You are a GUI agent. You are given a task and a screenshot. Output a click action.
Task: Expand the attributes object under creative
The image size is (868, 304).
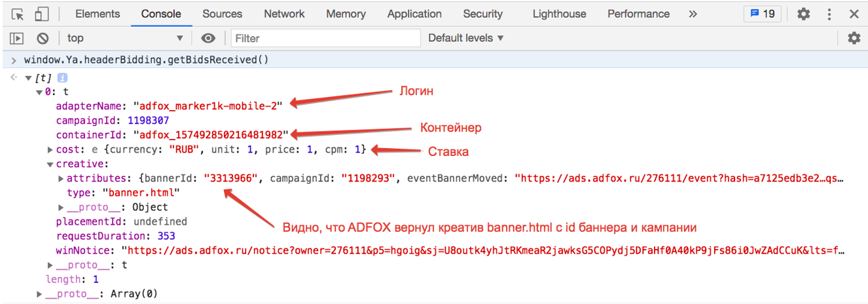[x=62, y=178]
